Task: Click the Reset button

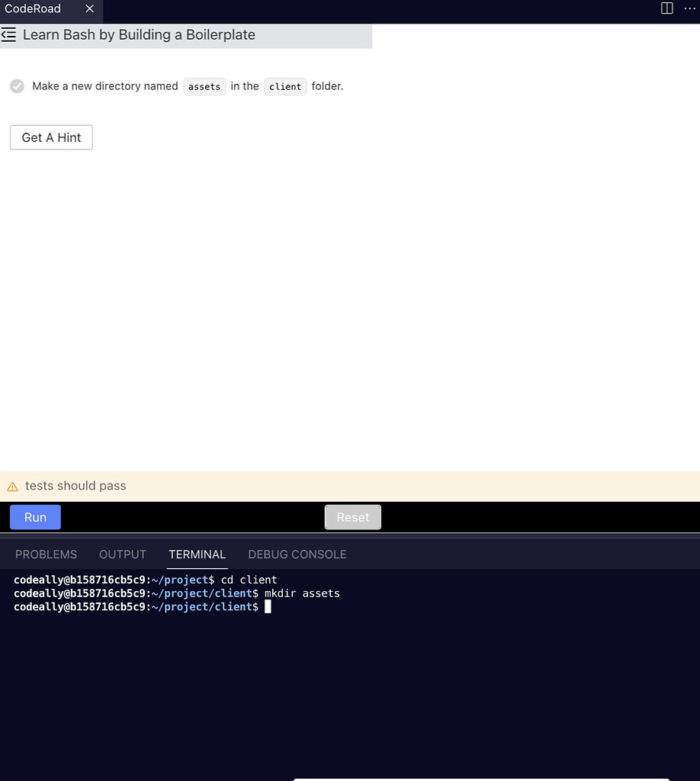Action: (352, 516)
